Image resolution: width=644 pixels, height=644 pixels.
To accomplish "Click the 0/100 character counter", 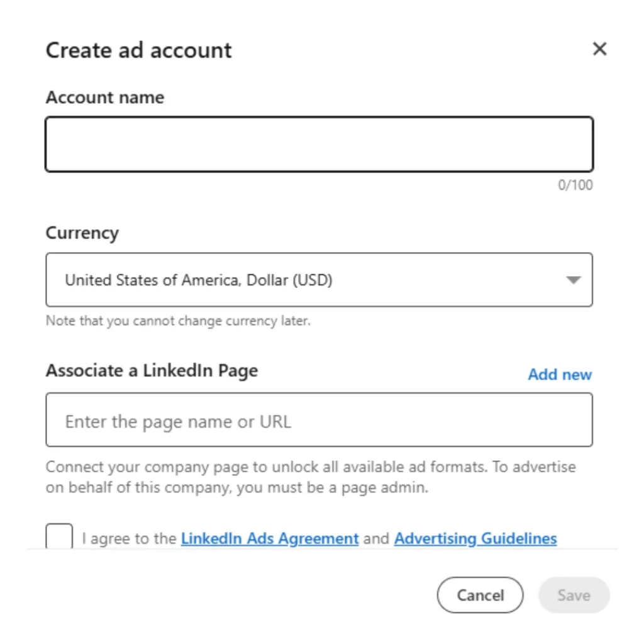I will [x=575, y=185].
